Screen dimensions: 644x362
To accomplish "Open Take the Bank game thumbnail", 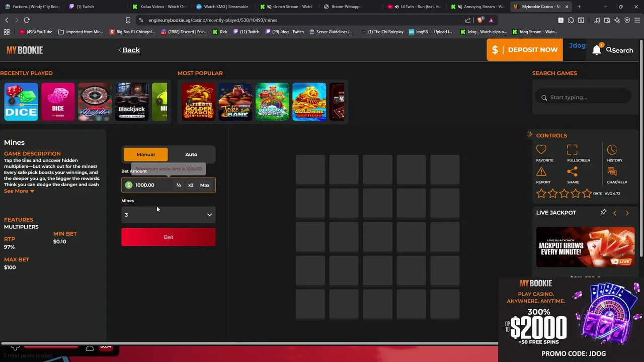I will (235, 102).
